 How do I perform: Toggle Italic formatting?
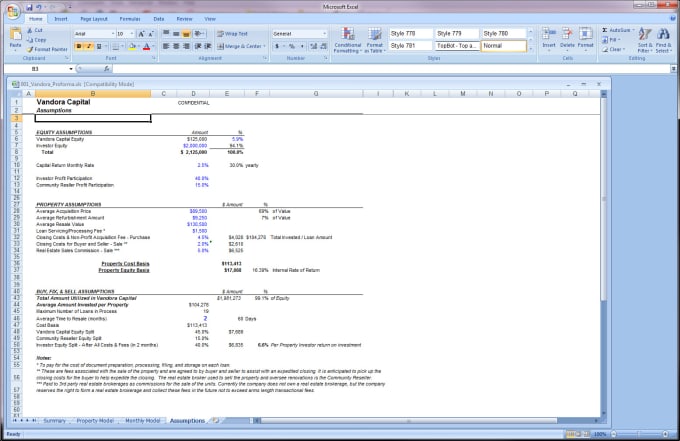coord(89,46)
